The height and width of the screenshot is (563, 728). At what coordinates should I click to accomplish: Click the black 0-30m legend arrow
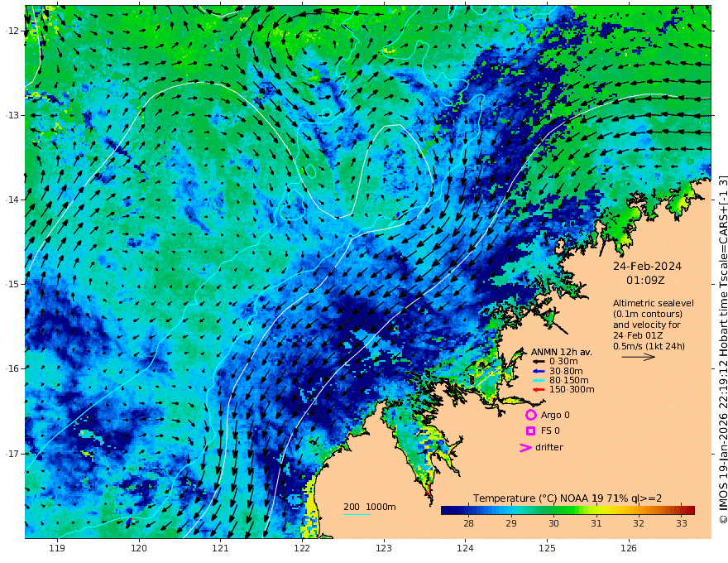pos(538,362)
